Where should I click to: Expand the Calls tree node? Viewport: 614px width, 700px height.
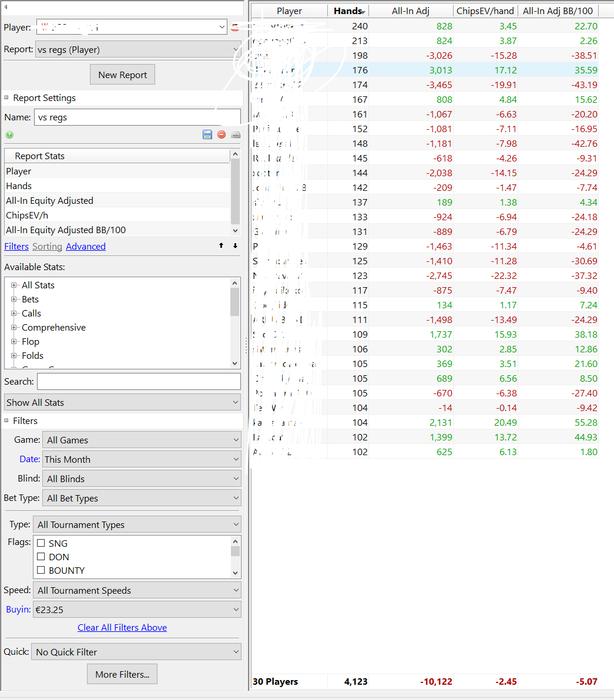pyautogui.click(x=14, y=313)
